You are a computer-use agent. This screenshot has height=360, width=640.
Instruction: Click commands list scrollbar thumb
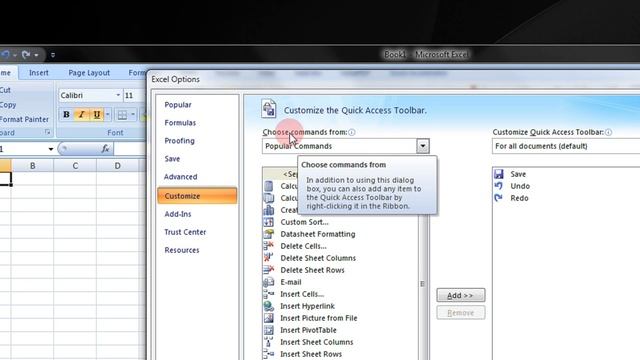pyautogui.click(x=422, y=284)
